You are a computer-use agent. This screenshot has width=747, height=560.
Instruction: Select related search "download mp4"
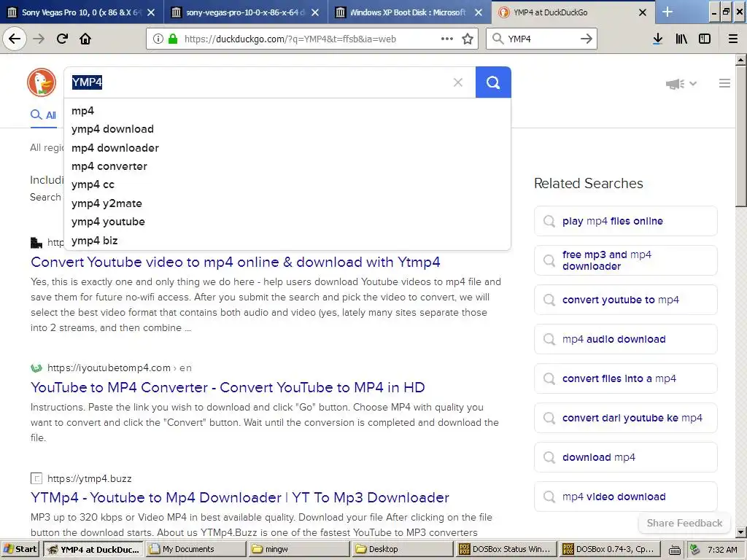(x=625, y=457)
